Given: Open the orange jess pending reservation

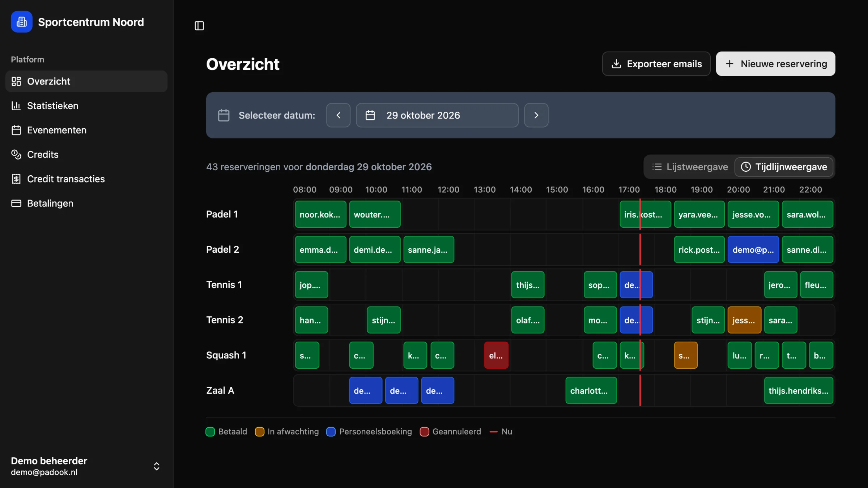Looking at the screenshot, I should point(744,320).
